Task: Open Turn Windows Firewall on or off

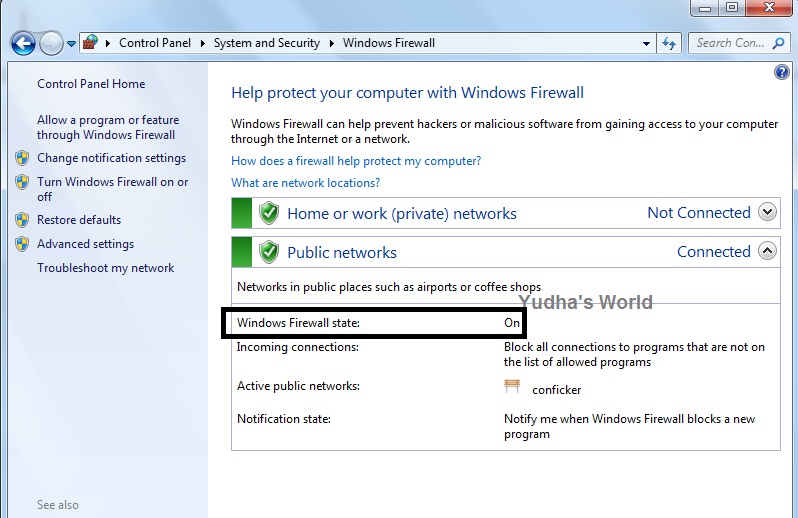Action: 112,189
